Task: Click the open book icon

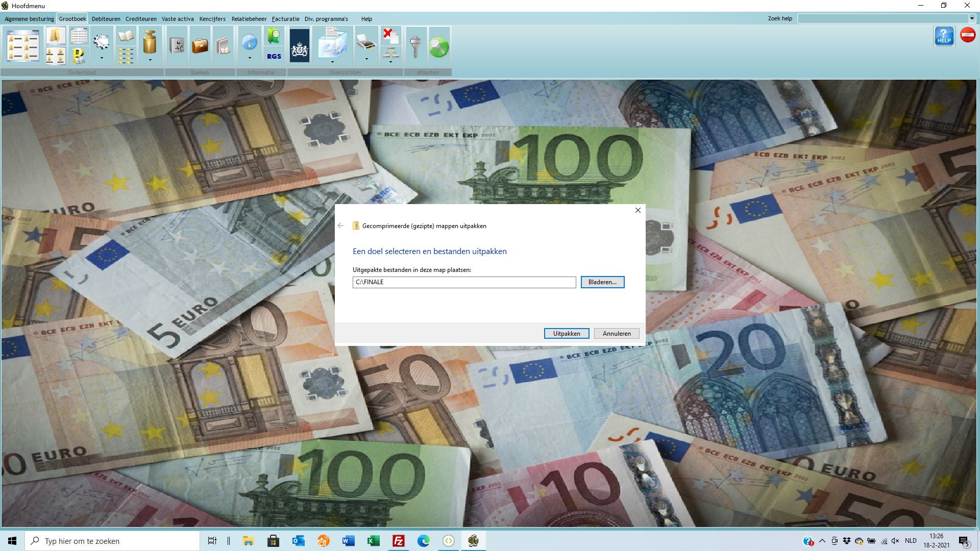Action: click(x=126, y=36)
